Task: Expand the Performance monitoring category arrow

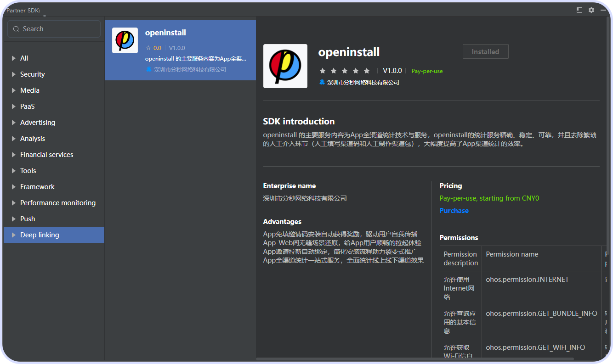Action: [x=14, y=203]
